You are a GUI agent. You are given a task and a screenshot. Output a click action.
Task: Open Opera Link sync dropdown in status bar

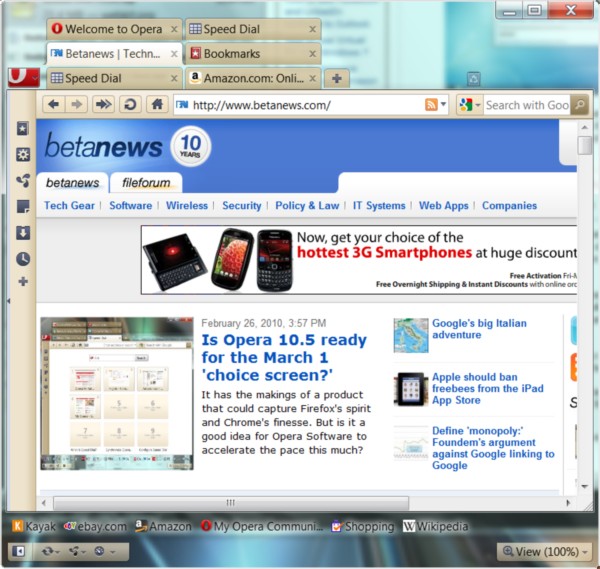click(x=51, y=551)
